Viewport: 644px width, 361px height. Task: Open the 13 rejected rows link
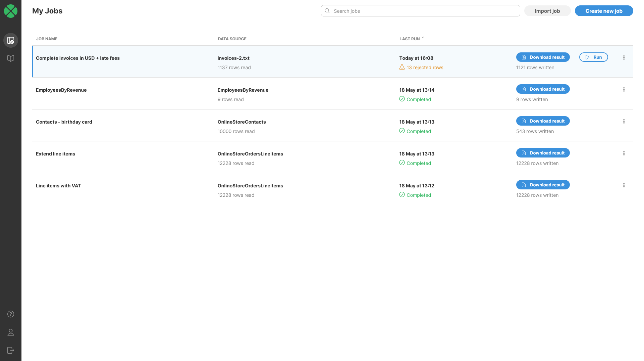[425, 67]
